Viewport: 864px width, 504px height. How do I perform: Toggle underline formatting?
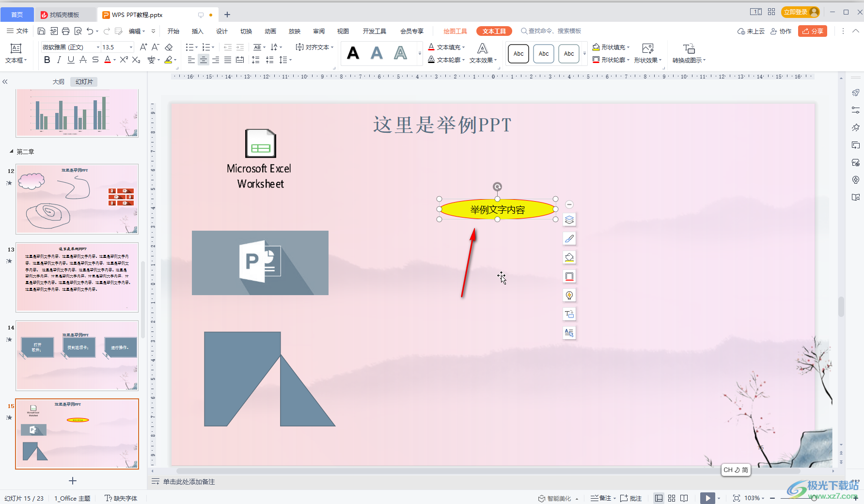71,60
